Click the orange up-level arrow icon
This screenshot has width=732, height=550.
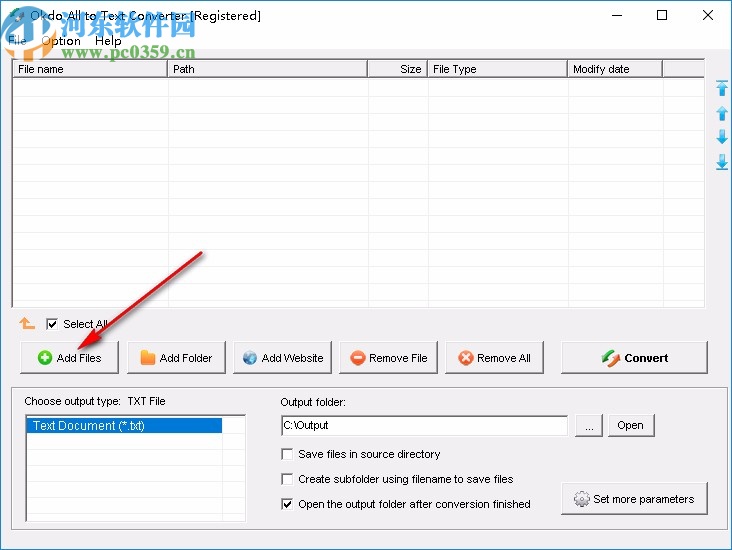(x=27, y=323)
